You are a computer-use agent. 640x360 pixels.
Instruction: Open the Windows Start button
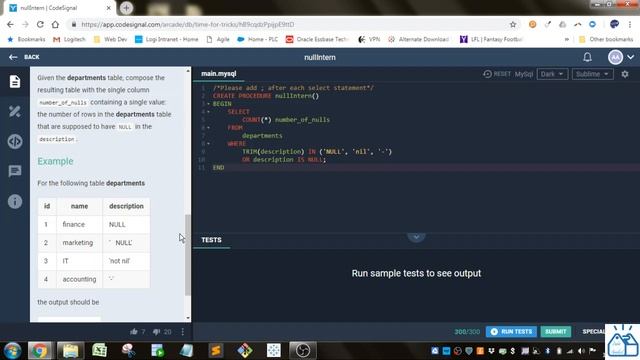12,351
